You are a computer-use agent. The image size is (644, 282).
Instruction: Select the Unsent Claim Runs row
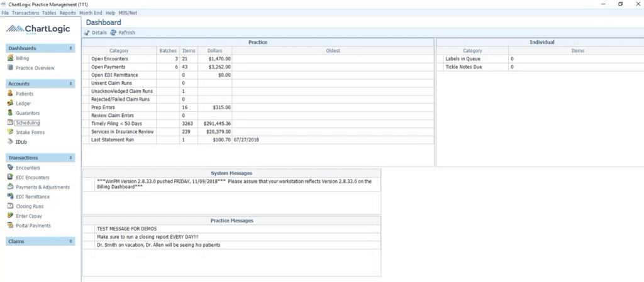[x=258, y=83]
